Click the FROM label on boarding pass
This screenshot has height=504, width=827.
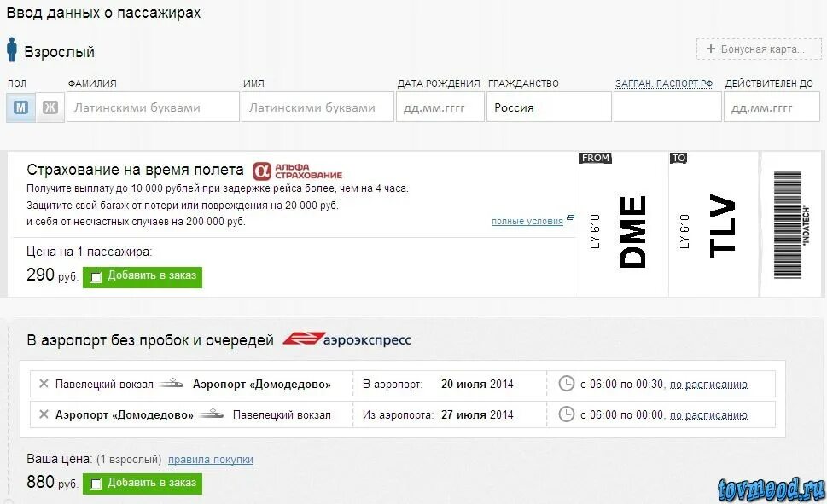596,158
